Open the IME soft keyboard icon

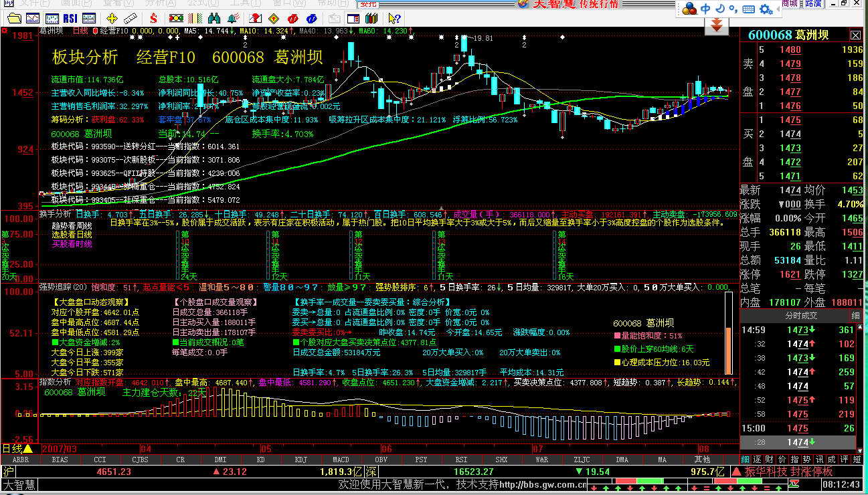(748, 9)
